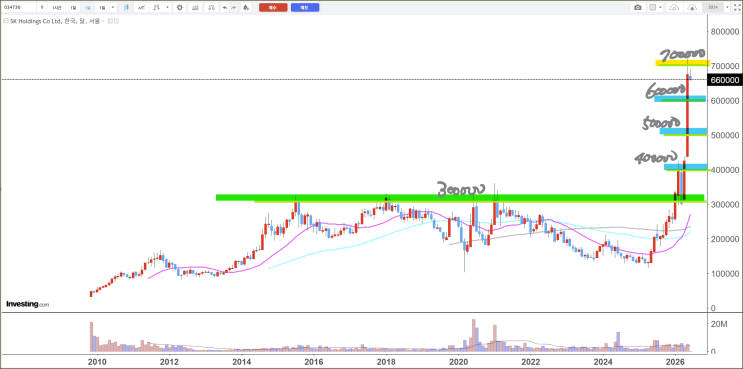Click second small legend icon after 서울
Screen dimensions: 743x369
[x=116, y=21]
